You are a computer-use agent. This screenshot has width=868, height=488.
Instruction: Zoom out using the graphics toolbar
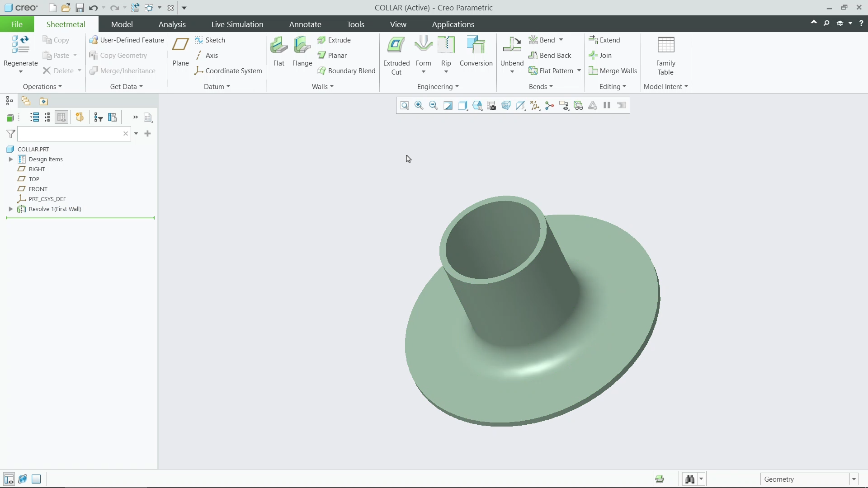click(x=434, y=105)
